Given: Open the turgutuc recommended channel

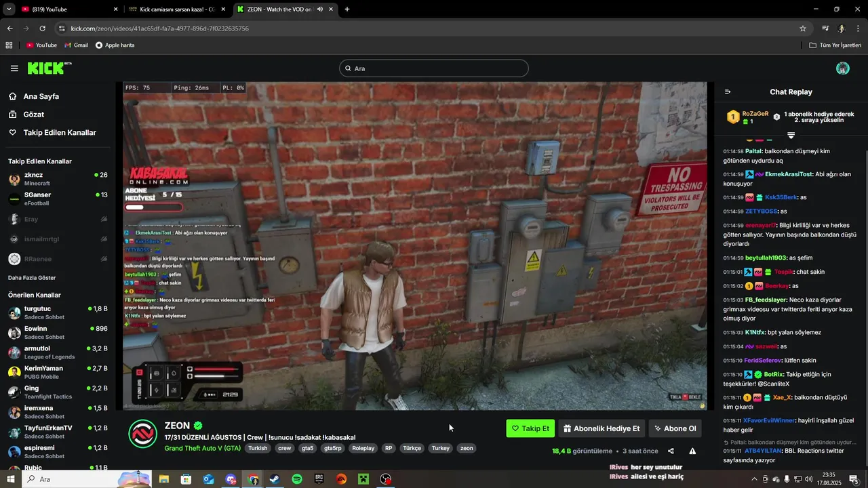Looking at the screenshot, I should pos(58,313).
